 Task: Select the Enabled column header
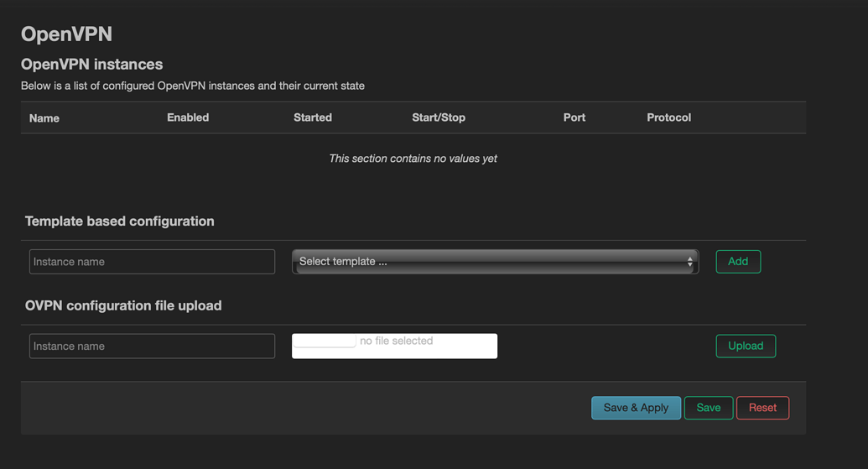pos(188,117)
